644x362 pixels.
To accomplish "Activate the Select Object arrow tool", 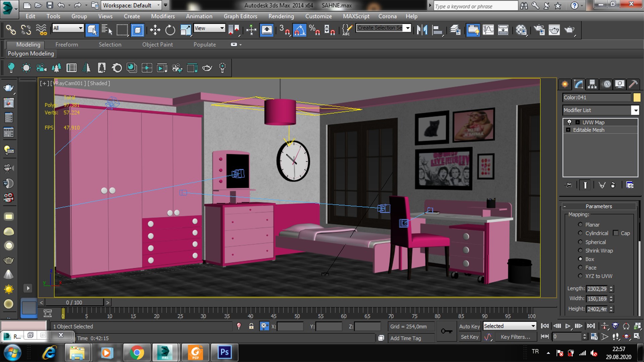I will pos(92,30).
